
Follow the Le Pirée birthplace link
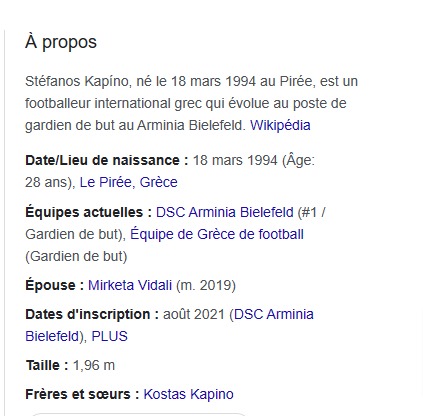pyautogui.click(x=105, y=182)
